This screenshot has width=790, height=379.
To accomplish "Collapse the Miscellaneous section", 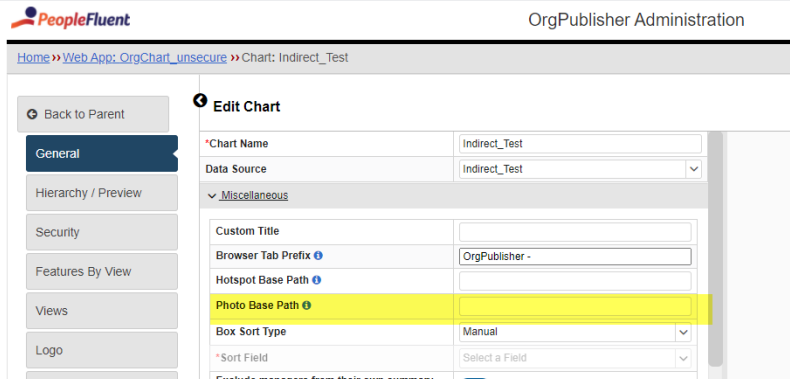I will 248,196.
